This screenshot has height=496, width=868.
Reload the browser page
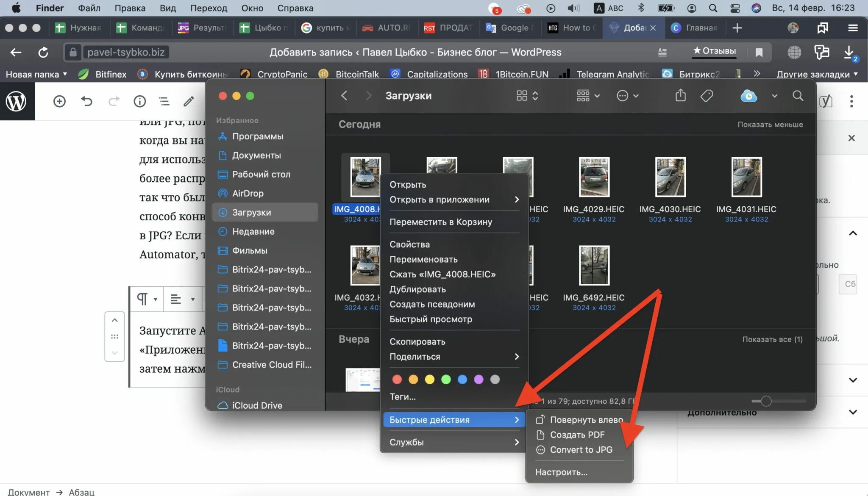pyautogui.click(x=43, y=52)
